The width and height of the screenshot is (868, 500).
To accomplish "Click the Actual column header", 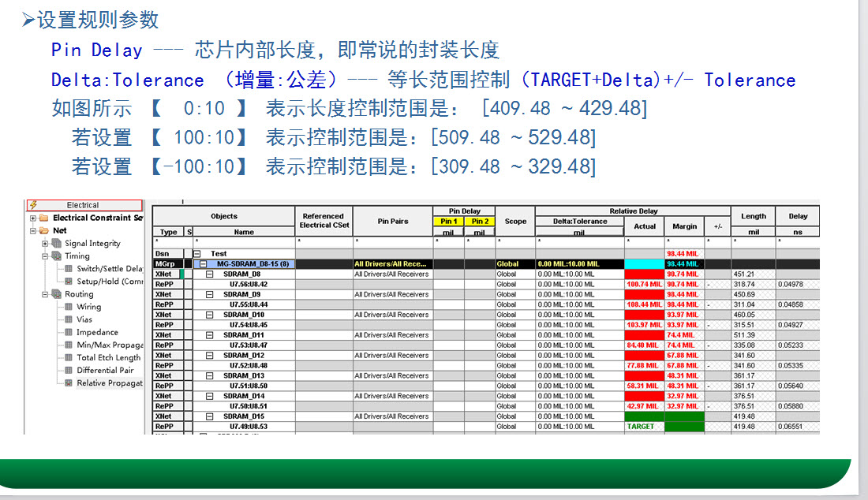I will 645,226.
